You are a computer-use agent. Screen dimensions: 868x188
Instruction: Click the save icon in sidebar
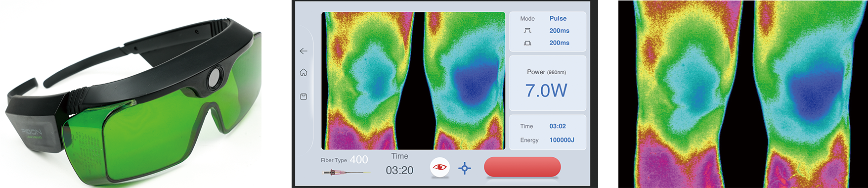click(x=304, y=96)
